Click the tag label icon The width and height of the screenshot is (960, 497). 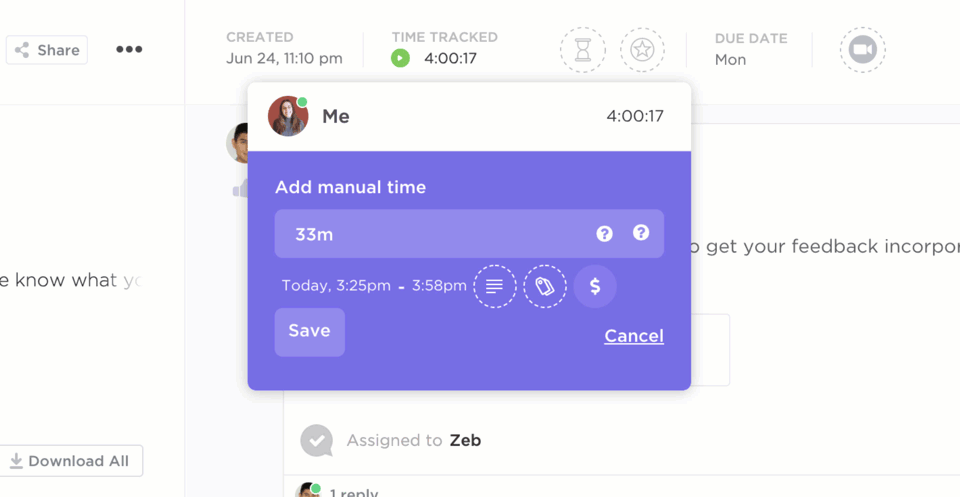[x=545, y=287]
